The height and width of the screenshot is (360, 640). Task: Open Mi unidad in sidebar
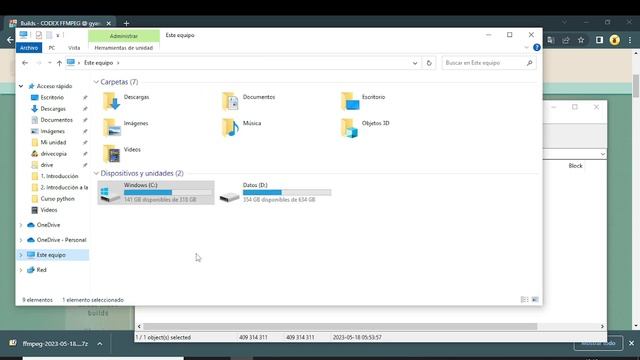(x=53, y=142)
